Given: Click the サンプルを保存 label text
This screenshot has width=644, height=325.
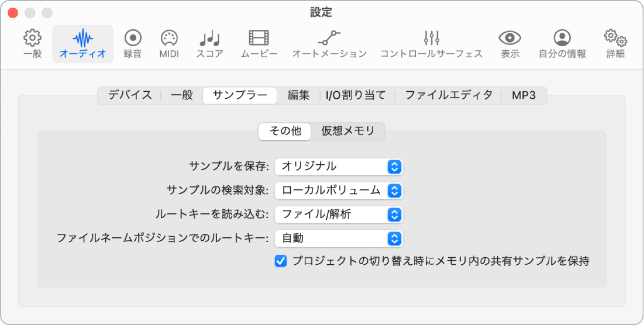Looking at the screenshot, I should point(229,167).
